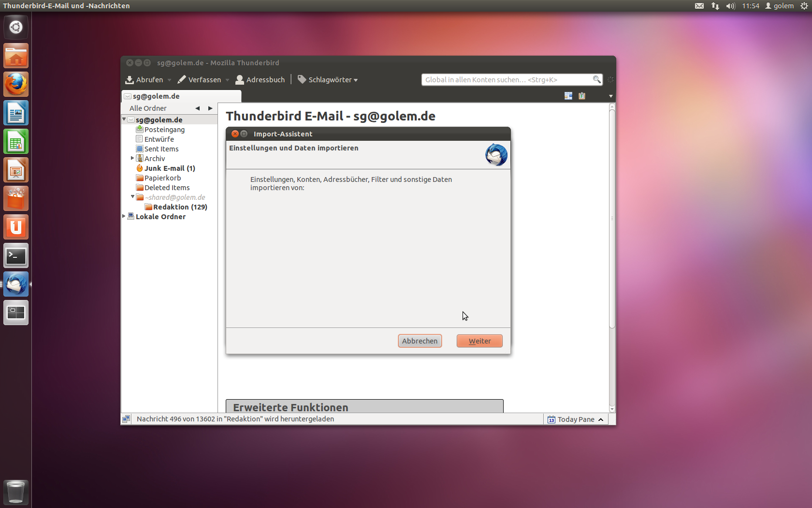Collapse the Today Pane
The width and height of the screenshot is (812, 508).
pos(601,419)
